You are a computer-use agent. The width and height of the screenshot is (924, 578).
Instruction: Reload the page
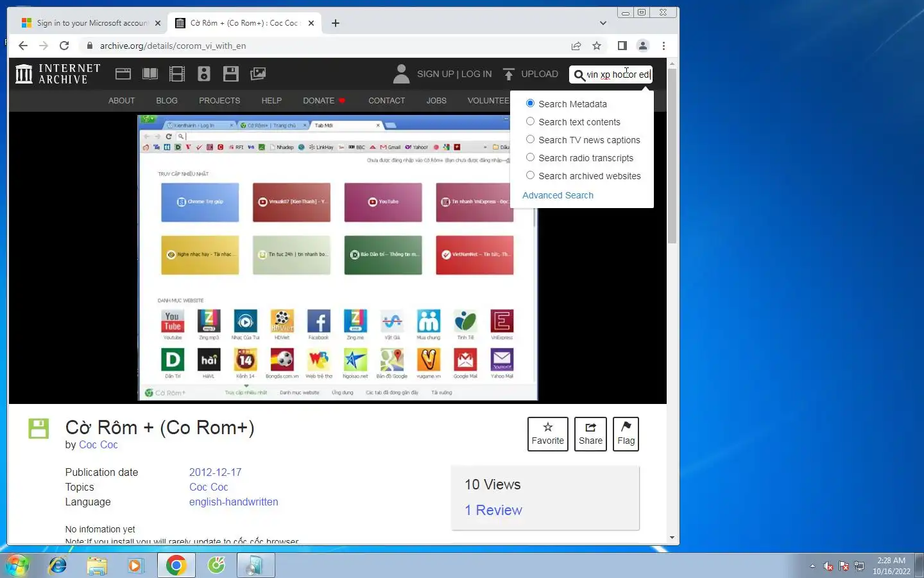click(64, 46)
